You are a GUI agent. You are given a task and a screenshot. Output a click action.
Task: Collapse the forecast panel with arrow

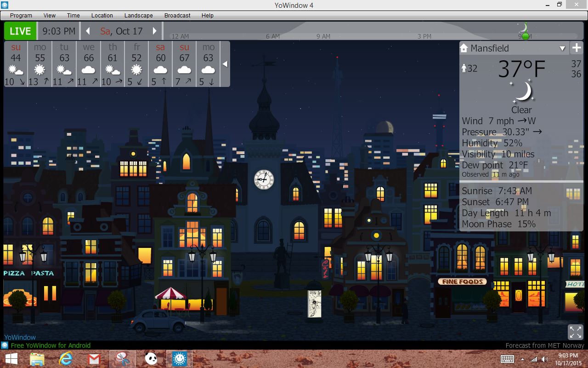tap(225, 64)
